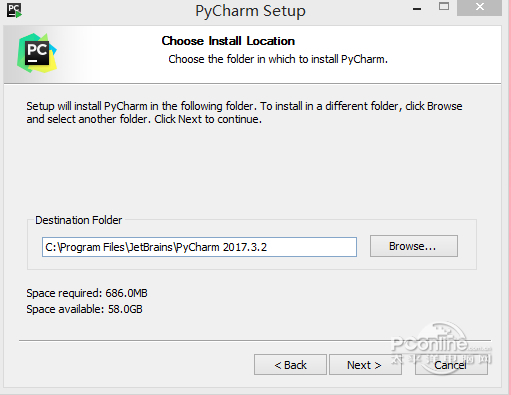
Task: Click the Destination Folder path field
Action: coord(199,247)
